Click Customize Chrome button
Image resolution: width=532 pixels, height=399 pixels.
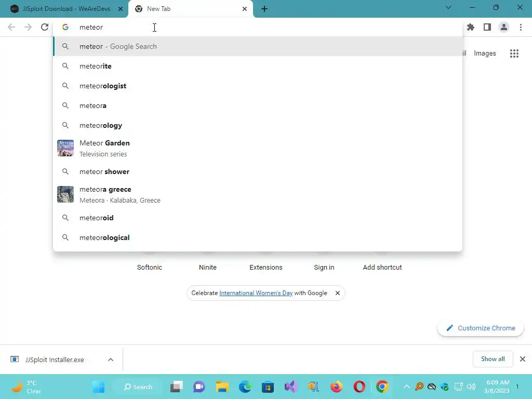click(x=481, y=328)
